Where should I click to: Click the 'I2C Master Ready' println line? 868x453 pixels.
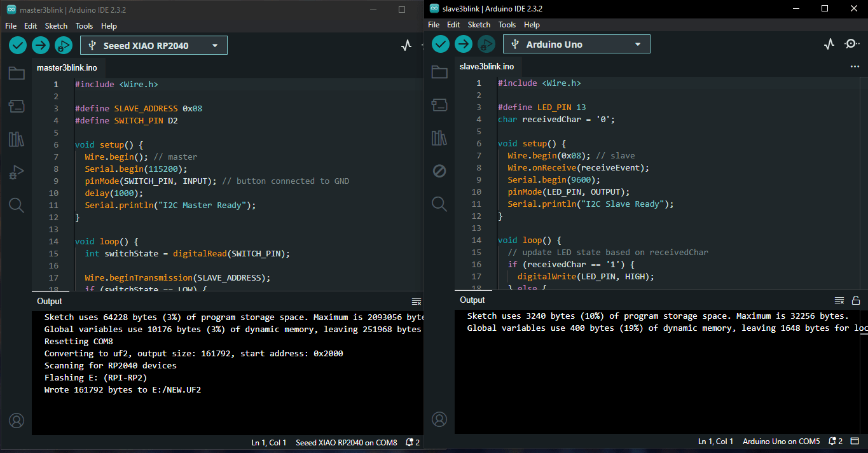tap(170, 206)
